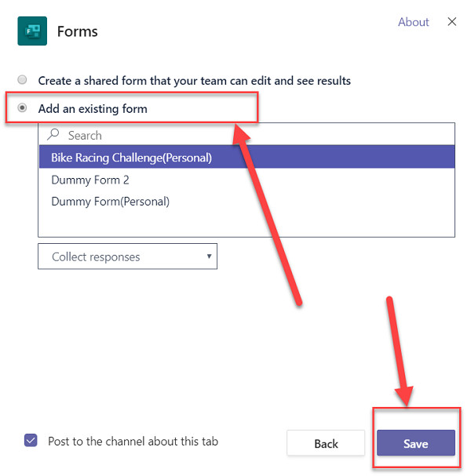Image resolution: width=471 pixels, height=476 pixels.
Task: Open the Collect responses dropdown
Action: coord(127,256)
